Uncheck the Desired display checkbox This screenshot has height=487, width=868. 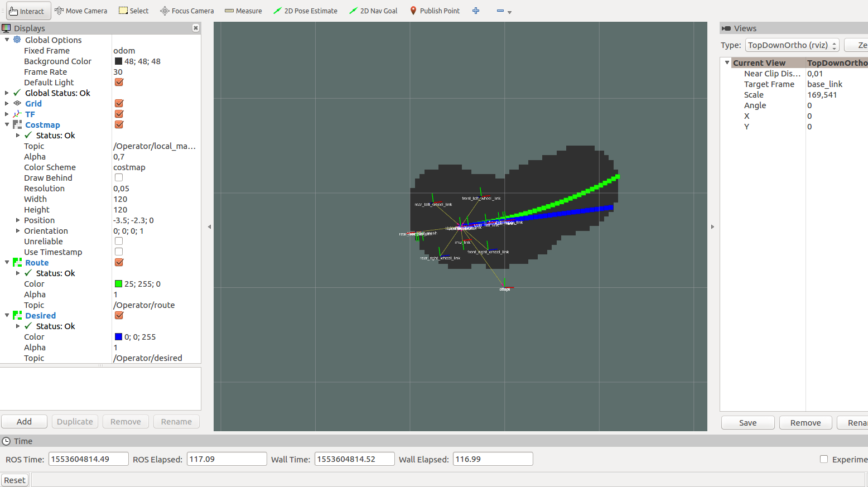tap(119, 315)
